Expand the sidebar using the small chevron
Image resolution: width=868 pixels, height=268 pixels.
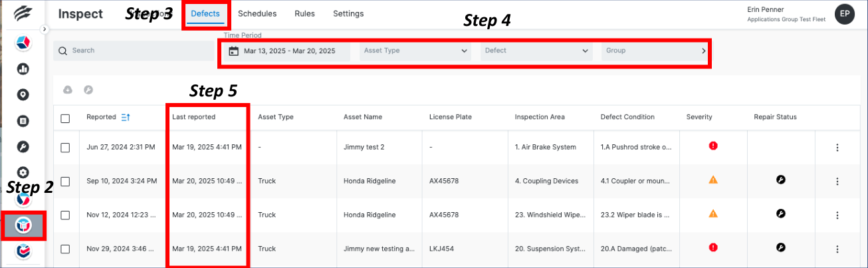pos(45,29)
